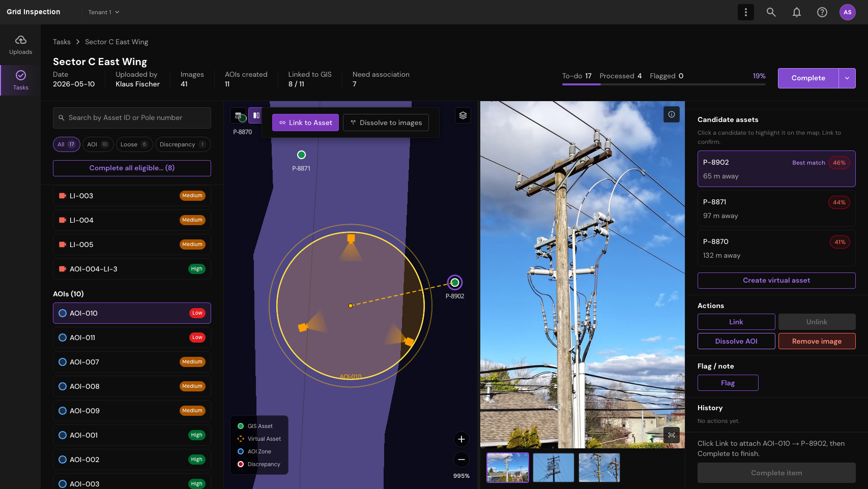Show image info overlay icon
This screenshot has width=868, height=489.
click(672, 114)
